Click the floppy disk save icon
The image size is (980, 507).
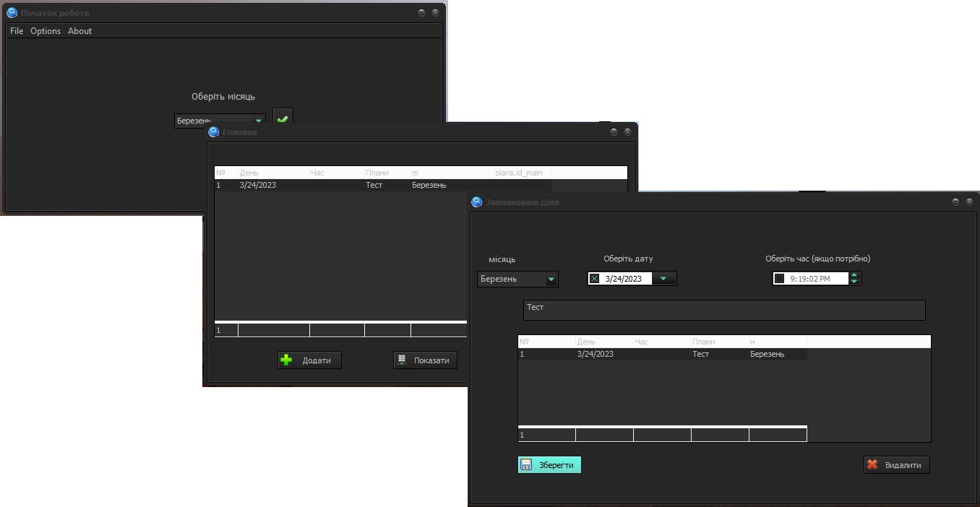click(527, 465)
